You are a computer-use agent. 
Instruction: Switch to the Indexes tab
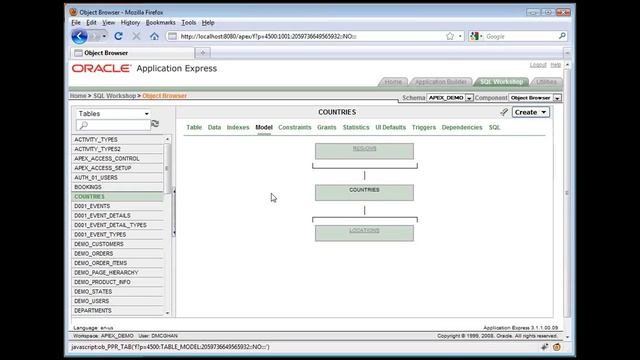coord(238,127)
